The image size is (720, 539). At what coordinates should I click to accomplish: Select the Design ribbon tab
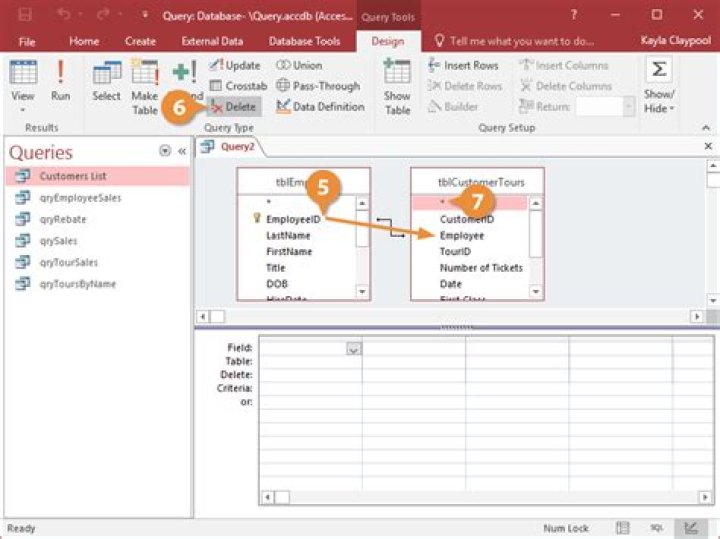(388, 41)
